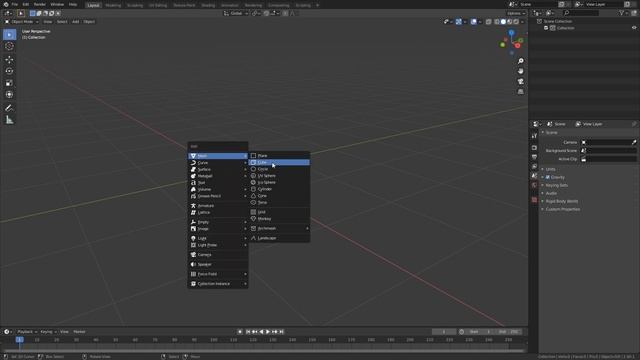Open the outliner filter dropdown
This screenshot has width=640, height=360.
click(624, 13)
